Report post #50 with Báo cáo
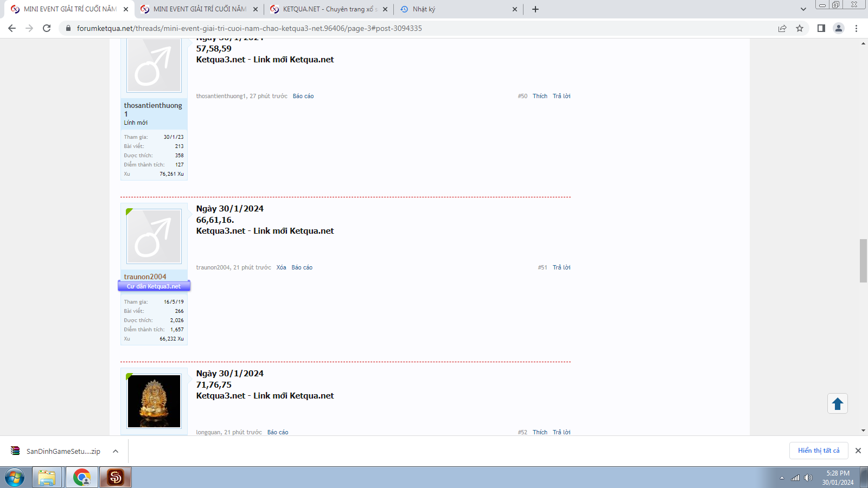Image resolution: width=868 pixels, height=488 pixels. tap(303, 96)
